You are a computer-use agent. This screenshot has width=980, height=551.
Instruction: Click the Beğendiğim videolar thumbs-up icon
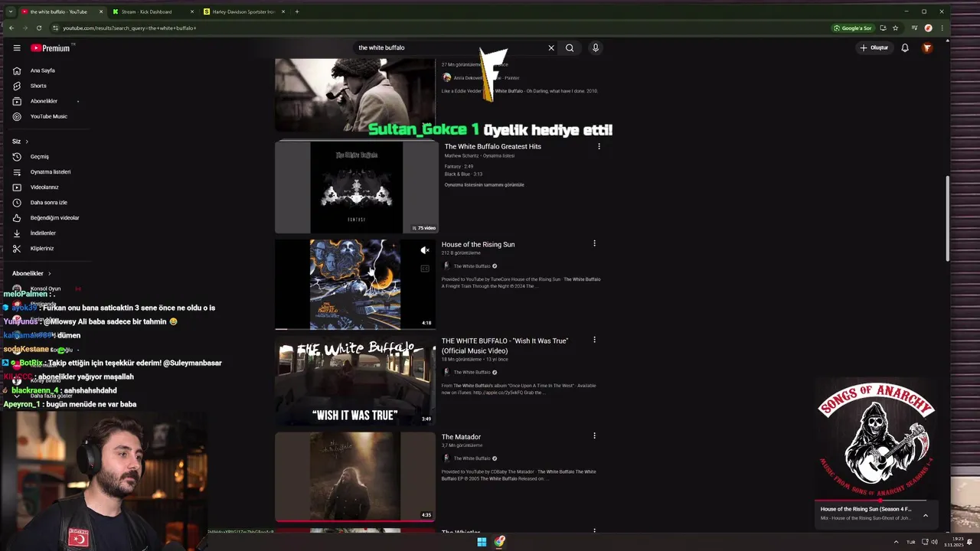(x=17, y=217)
